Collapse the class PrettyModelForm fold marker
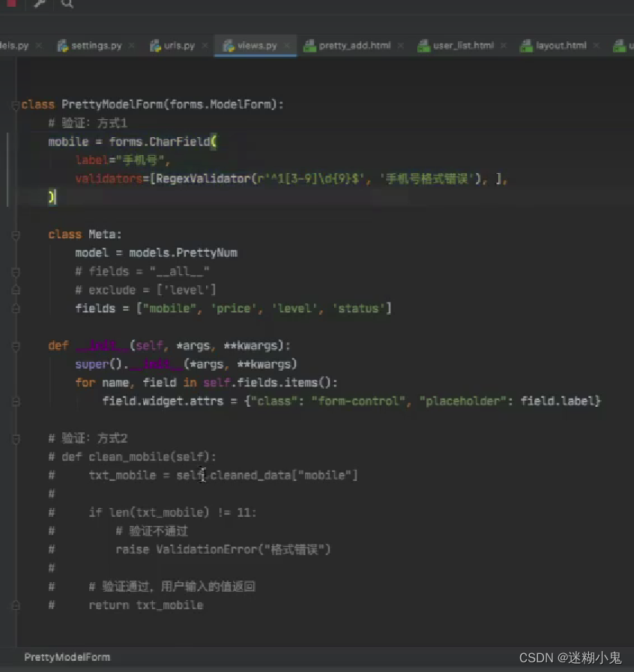Image resolution: width=634 pixels, height=672 pixels. (16, 105)
